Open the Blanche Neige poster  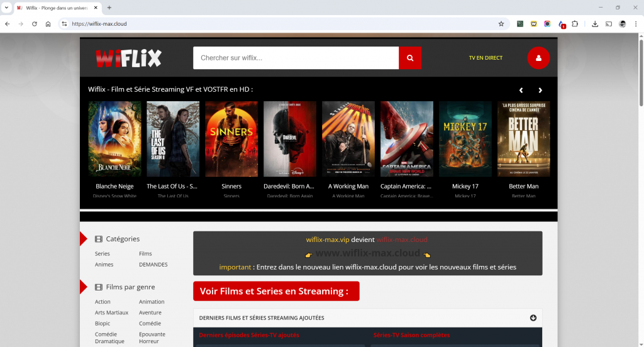click(114, 139)
